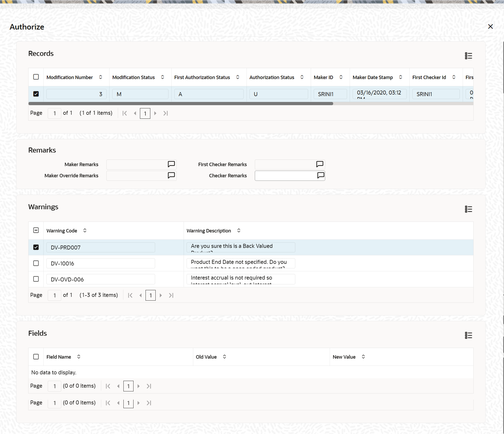The width and height of the screenshot is (504, 434).
Task: Click the DV-PRD007 warning code cell
Action: (x=101, y=247)
